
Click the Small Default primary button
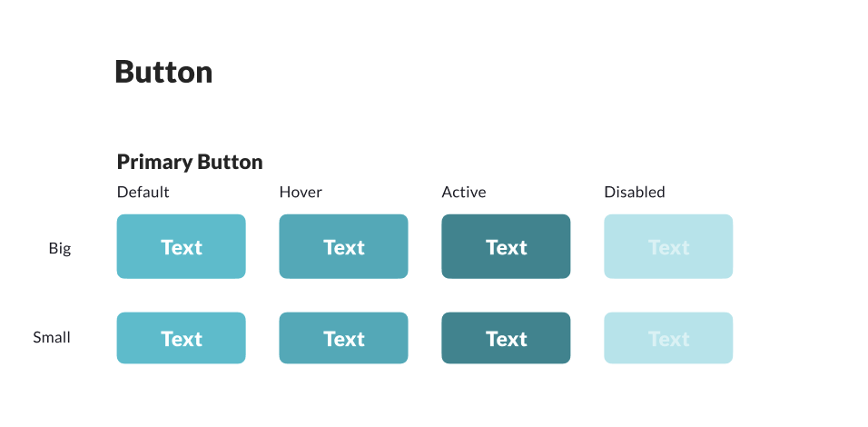(x=181, y=338)
